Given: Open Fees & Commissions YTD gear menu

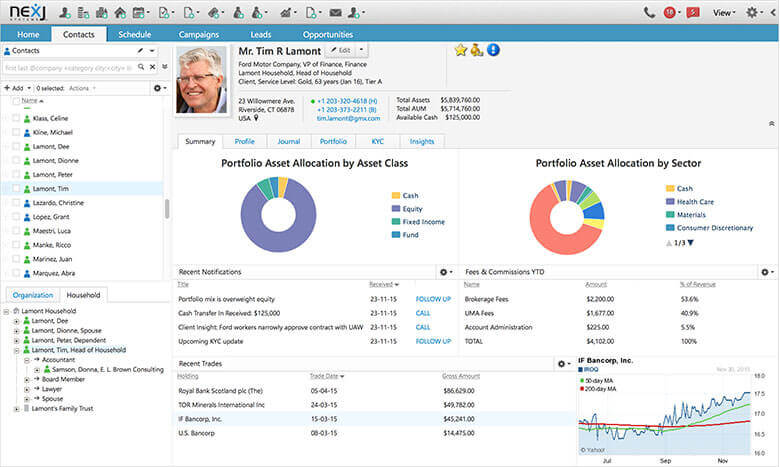Looking at the screenshot, I should (x=765, y=272).
